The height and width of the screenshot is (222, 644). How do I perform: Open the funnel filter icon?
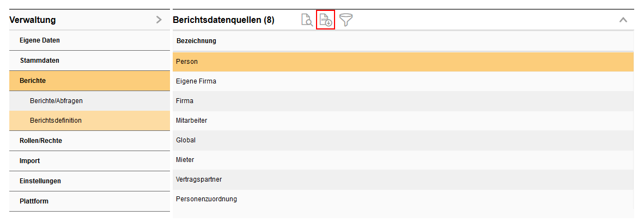pos(346,20)
